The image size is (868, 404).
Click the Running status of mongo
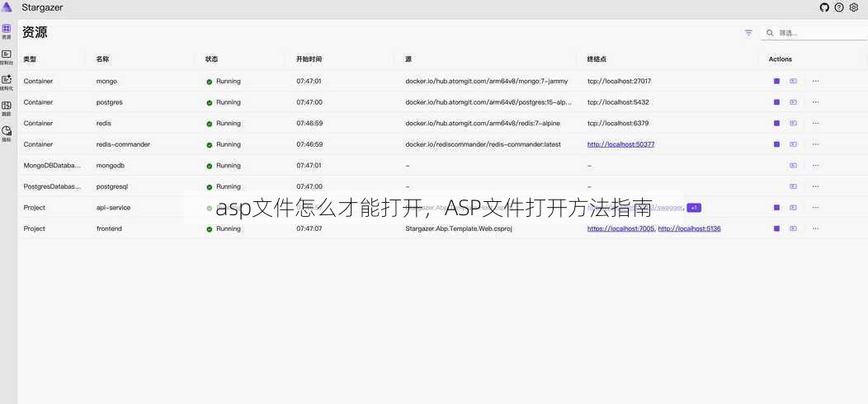(224, 81)
